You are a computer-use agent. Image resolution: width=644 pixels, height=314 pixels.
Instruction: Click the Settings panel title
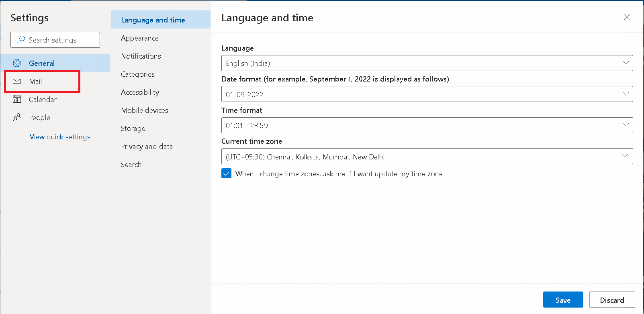(29, 18)
